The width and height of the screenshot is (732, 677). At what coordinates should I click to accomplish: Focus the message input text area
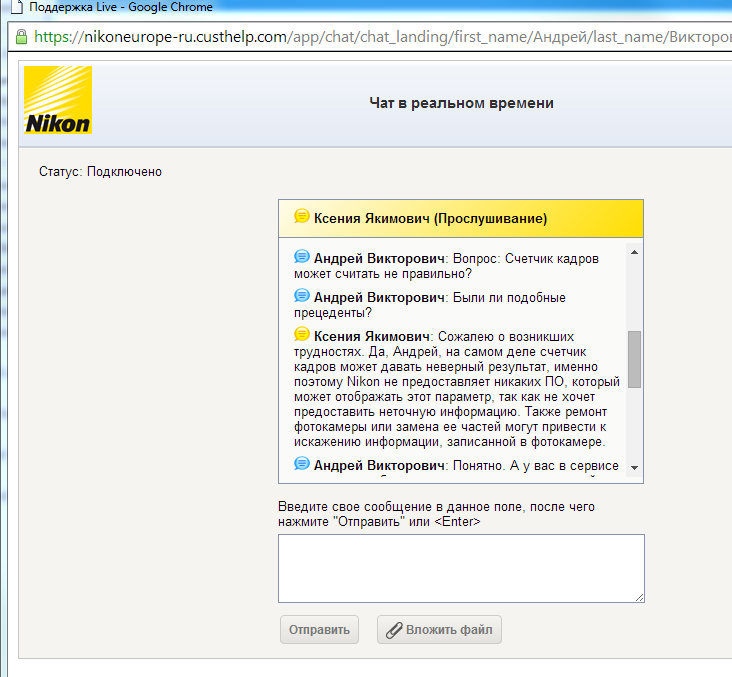[x=461, y=568]
